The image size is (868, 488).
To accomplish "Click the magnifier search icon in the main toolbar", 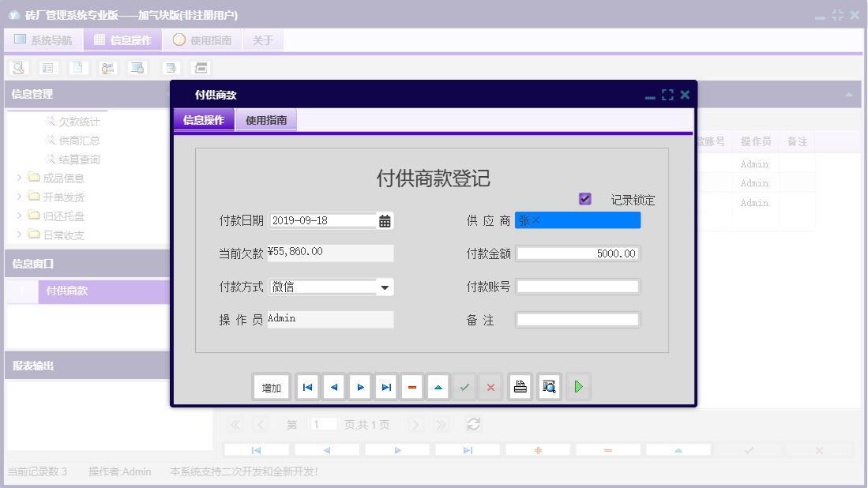I will coord(17,68).
